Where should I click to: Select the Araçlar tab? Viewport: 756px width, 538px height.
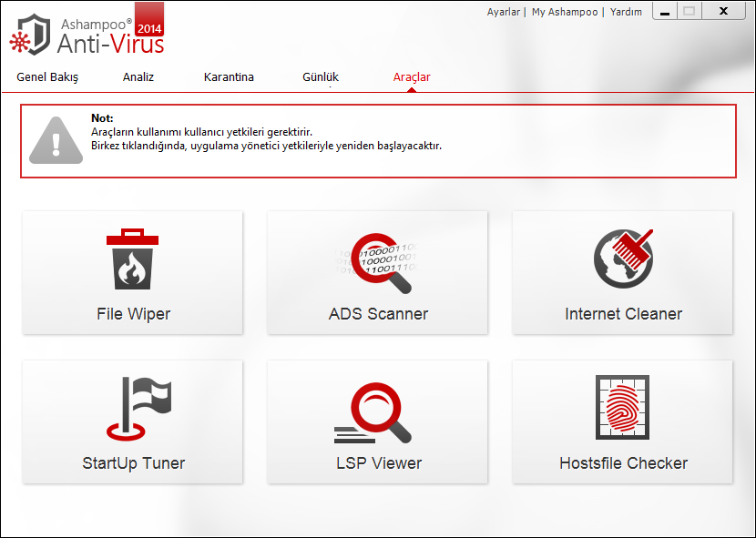pos(412,77)
